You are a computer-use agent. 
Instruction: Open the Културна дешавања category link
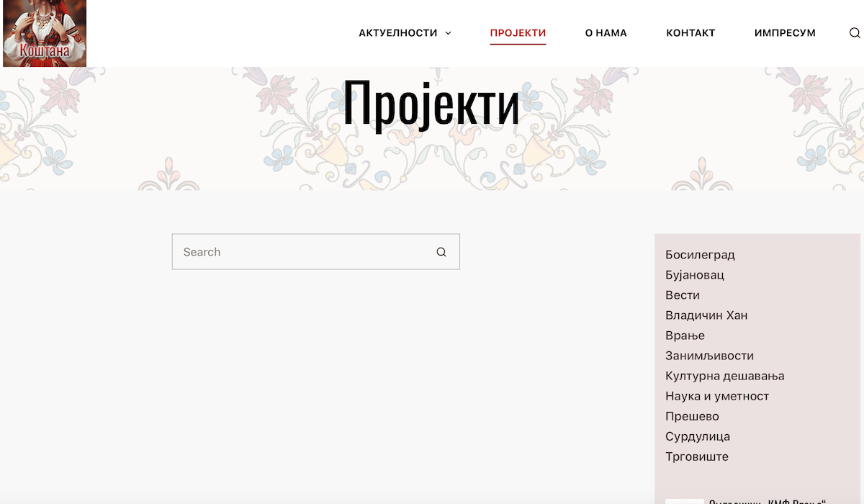tap(725, 376)
